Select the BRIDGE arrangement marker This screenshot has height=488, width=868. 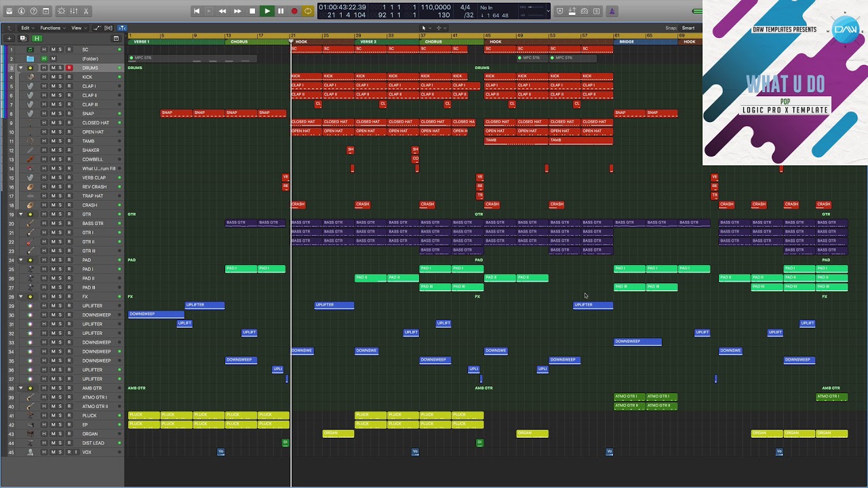(x=645, y=42)
